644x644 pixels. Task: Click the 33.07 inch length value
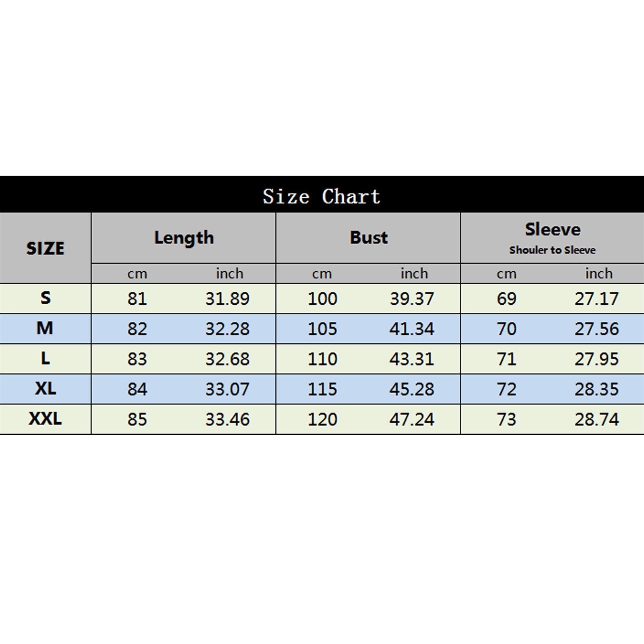(x=227, y=389)
